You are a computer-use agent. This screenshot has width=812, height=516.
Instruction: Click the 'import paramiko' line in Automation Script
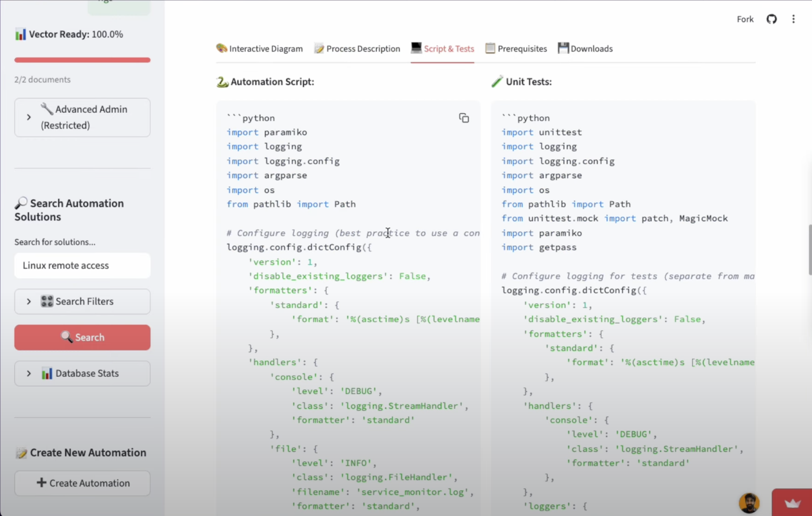click(267, 132)
